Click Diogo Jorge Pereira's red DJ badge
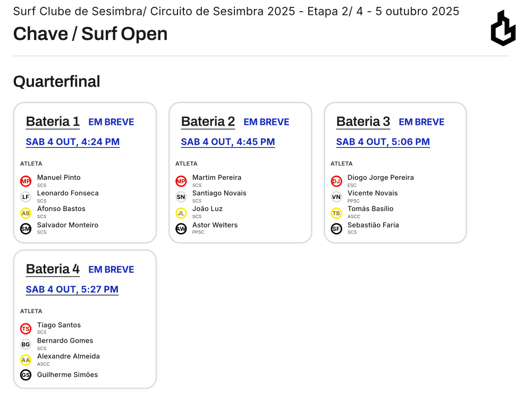532x393 pixels. [x=336, y=181]
